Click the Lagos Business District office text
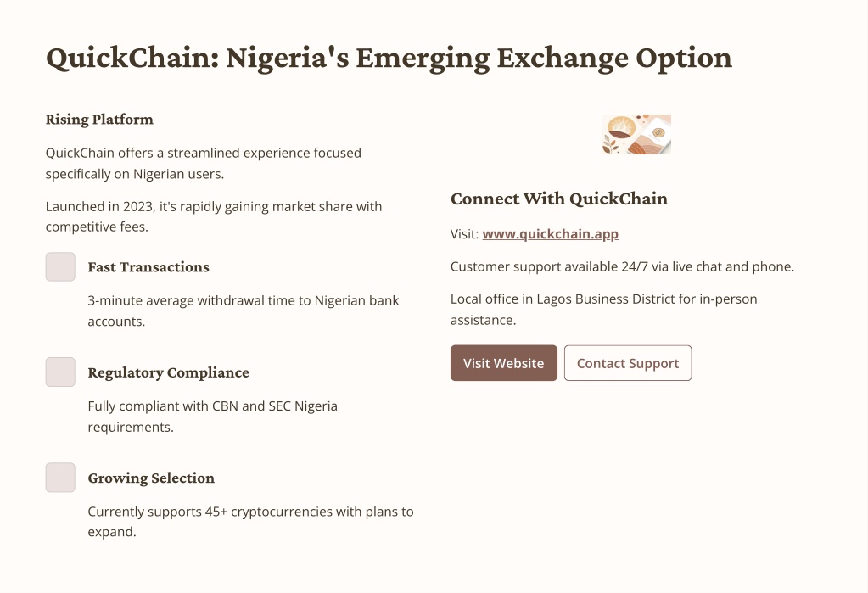The width and height of the screenshot is (868, 593). 603,310
